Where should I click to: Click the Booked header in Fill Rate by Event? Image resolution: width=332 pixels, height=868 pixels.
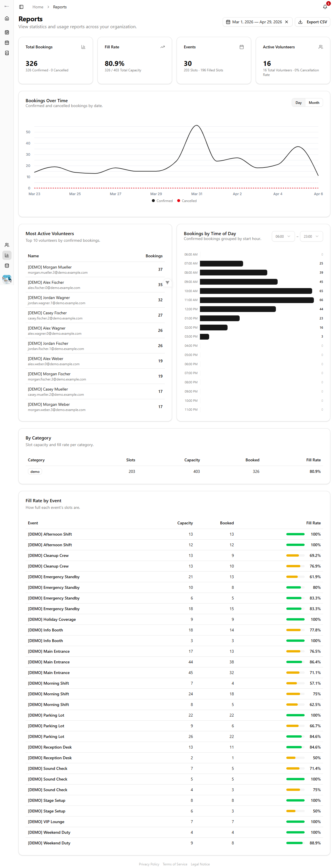point(227,523)
